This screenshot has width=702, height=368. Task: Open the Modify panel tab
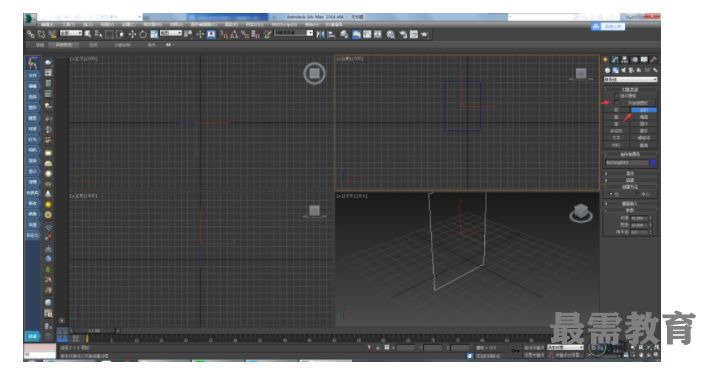pos(615,60)
